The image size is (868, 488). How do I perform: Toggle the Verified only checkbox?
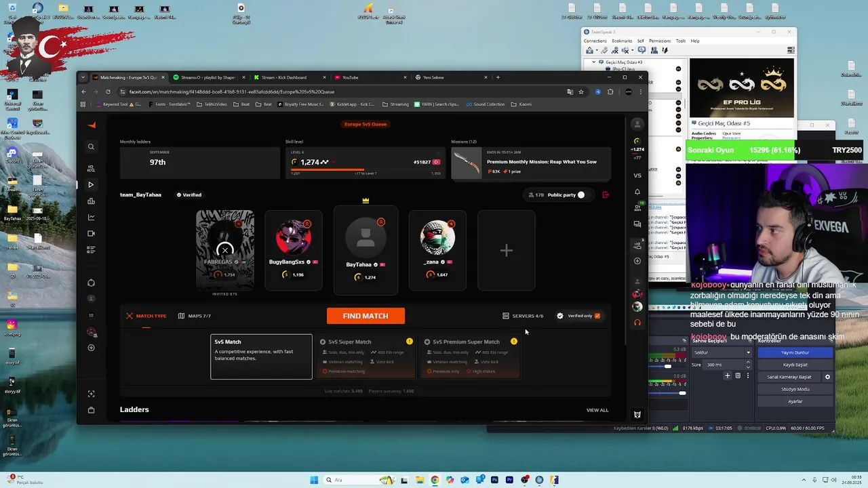click(597, 316)
